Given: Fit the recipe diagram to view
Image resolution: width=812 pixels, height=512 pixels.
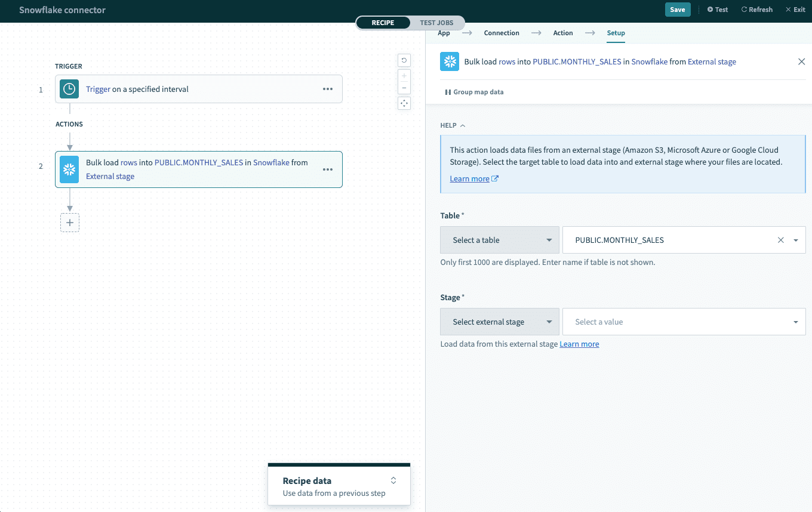Looking at the screenshot, I should (x=404, y=103).
